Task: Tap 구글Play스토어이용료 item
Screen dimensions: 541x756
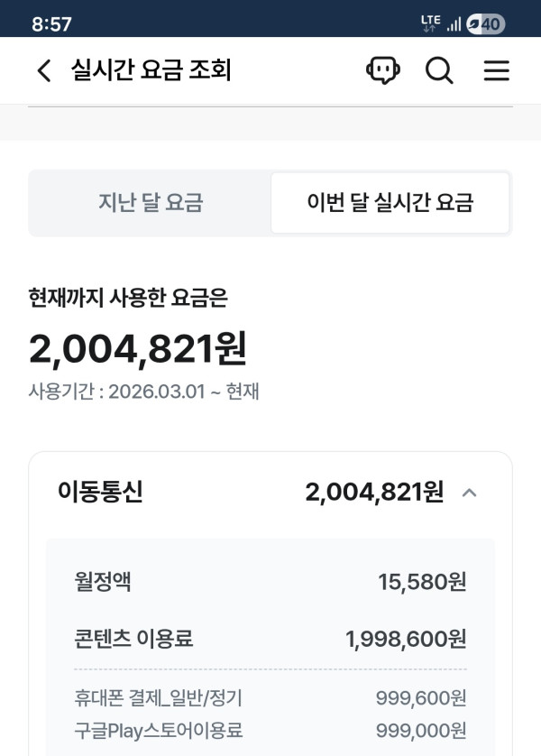Action: [x=159, y=730]
